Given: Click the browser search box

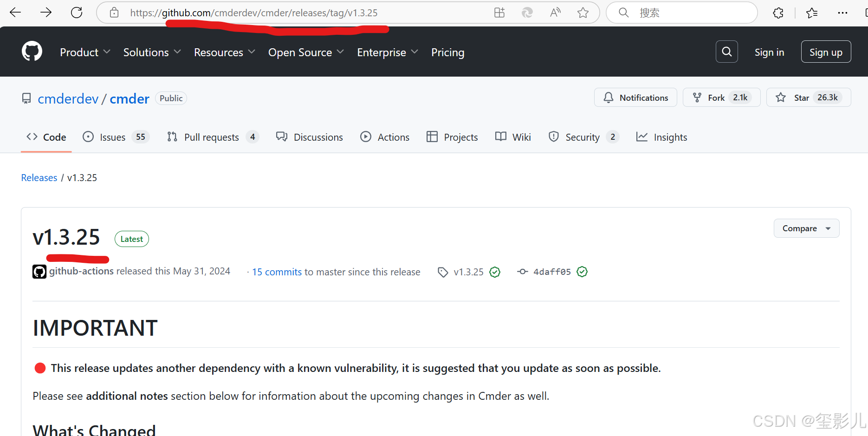Looking at the screenshot, I should 682,13.
